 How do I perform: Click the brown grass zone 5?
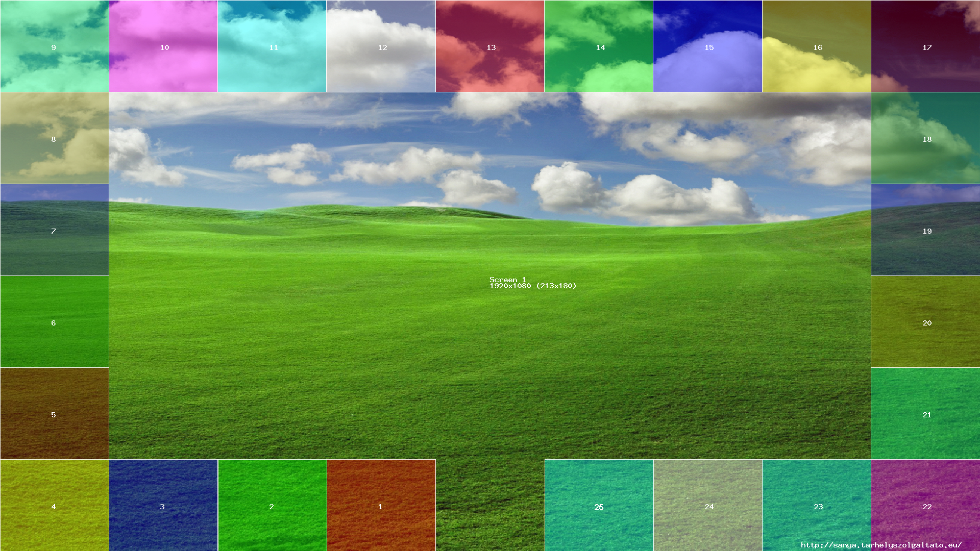pyautogui.click(x=54, y=414)
